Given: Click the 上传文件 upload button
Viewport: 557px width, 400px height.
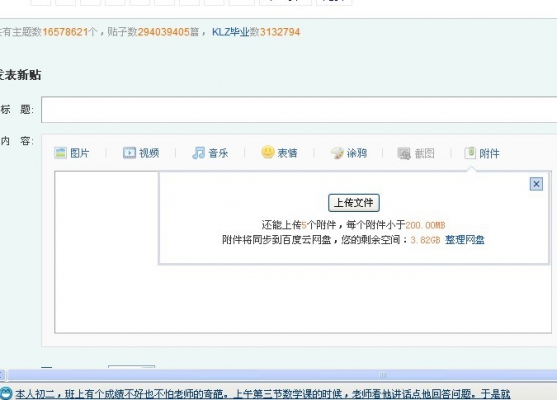Looking at the screenshot, I should coord(354,203).
